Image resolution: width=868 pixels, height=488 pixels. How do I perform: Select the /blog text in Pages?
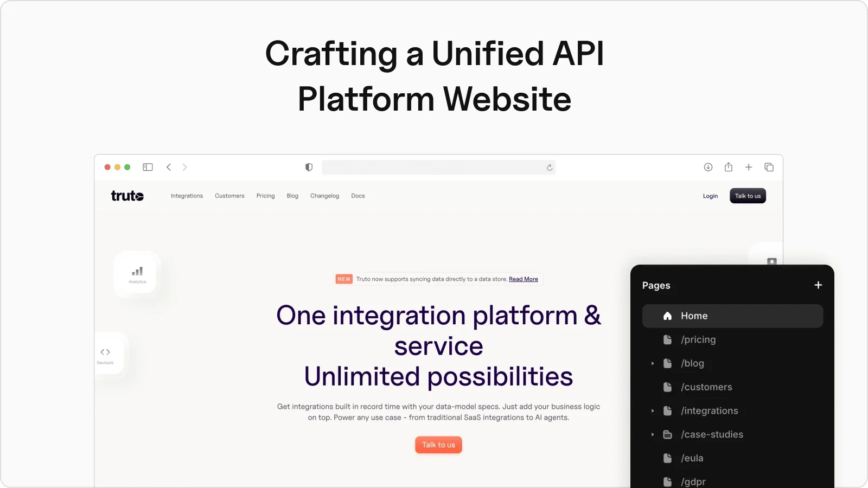692,363
